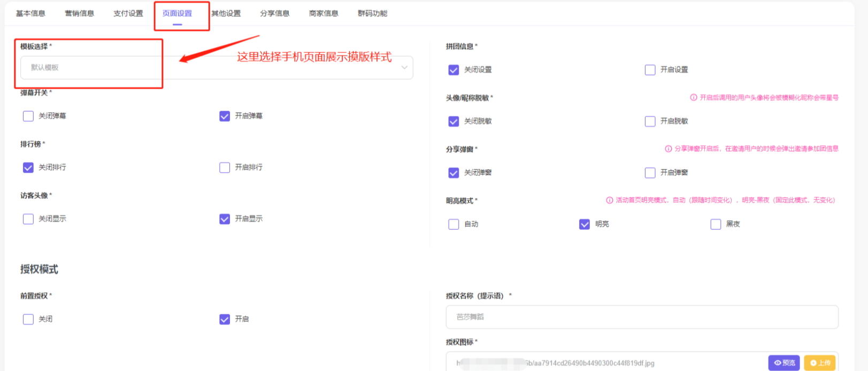Toggle the 明亮 mode checkbox
The width and height of the screenshot is (868, 371).
click(x=585, y=224)
